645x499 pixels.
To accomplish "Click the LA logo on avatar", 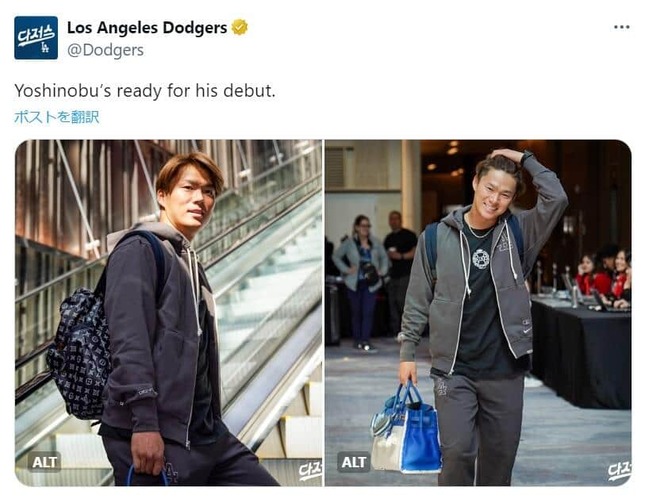I will pos(45,47).
